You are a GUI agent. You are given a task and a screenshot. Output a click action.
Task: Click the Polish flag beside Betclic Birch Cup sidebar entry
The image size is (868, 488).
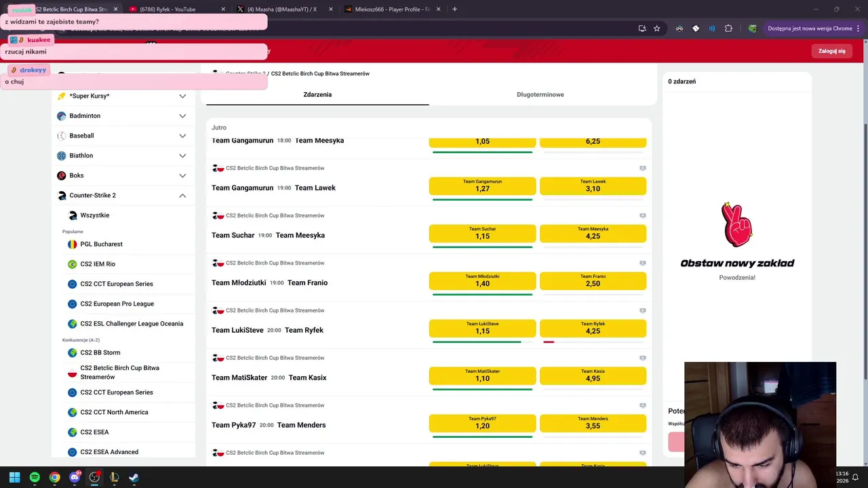click(x=72, y=373)
